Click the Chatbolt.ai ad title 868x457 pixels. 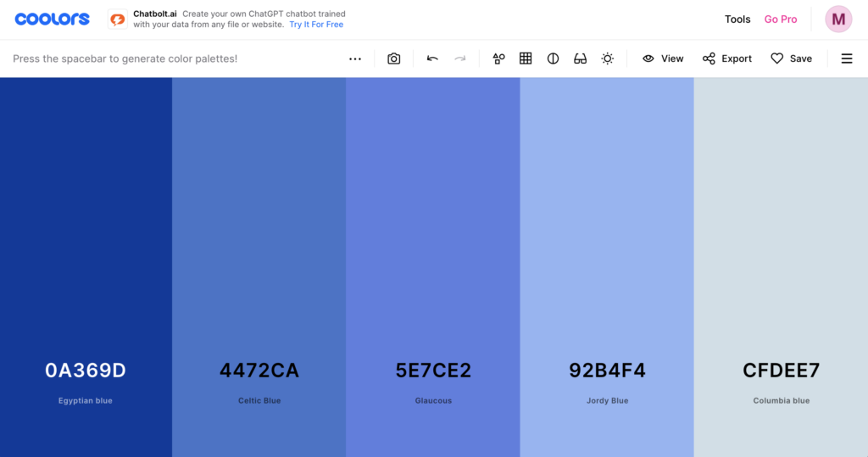click(155, 14)
